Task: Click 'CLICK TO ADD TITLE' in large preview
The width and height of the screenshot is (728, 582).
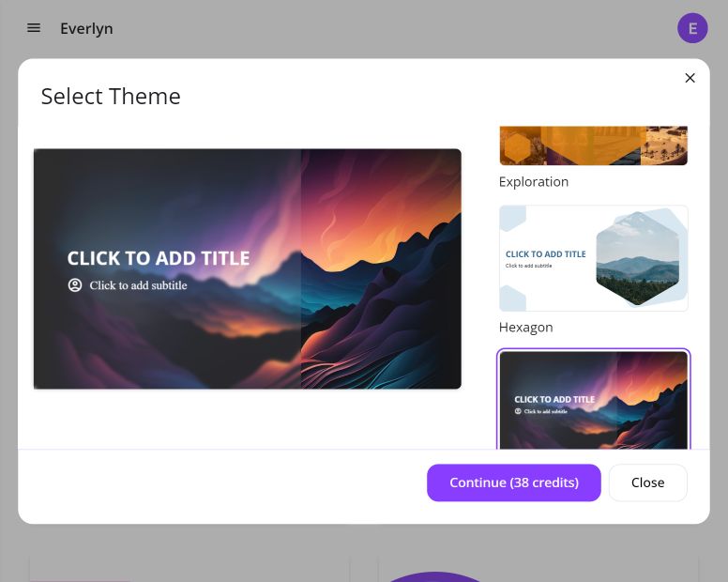Action: point(159,258)
